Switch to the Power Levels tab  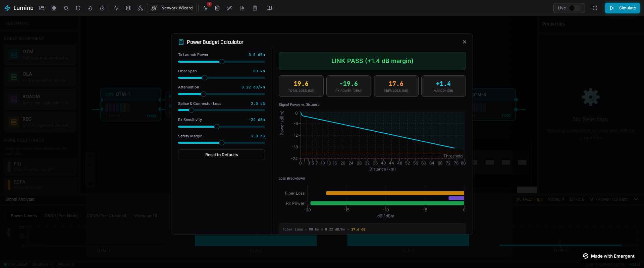pos(23,216)
